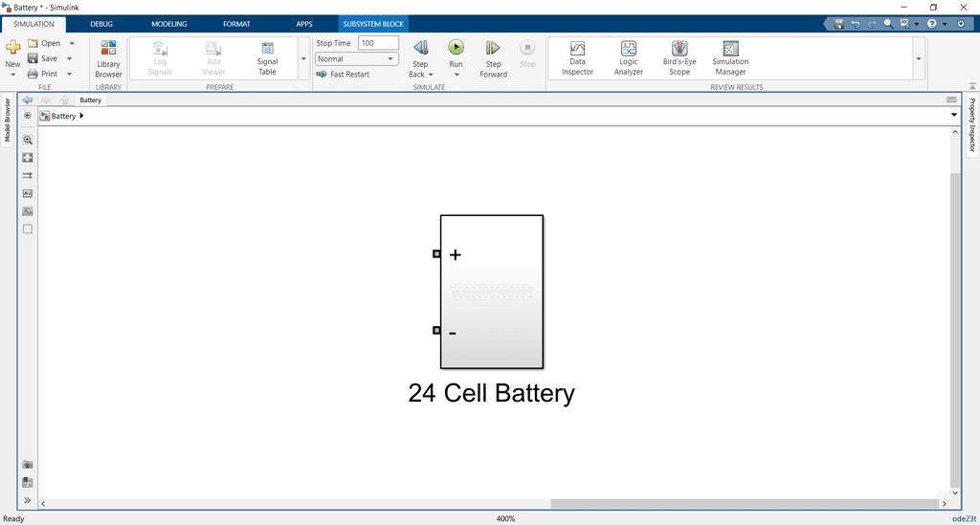This screenshot has width=980, height=525.
Task: Take a screenshot with the camera icon
Action: pos(28,464)
